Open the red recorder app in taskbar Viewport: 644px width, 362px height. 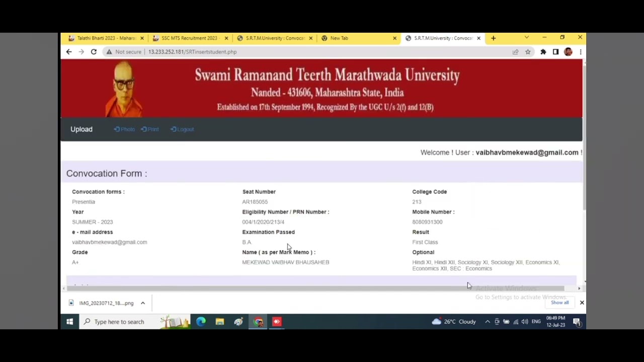[x=277, y=322]
